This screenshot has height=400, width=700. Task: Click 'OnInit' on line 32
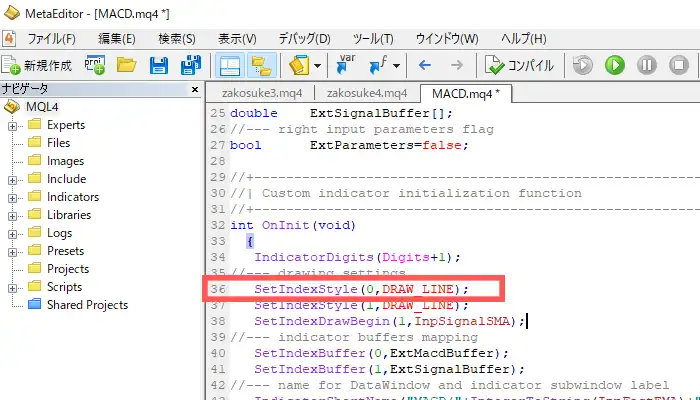(x=286, y=225)
